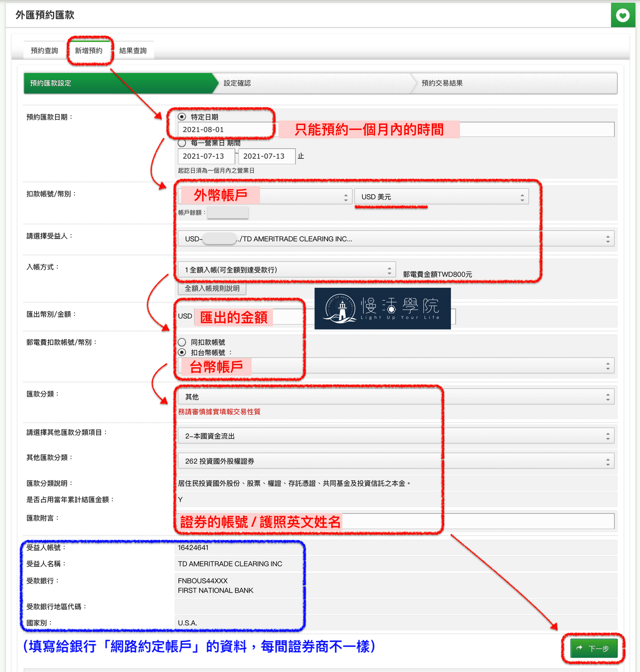640x672 pixels.
Task: Open the USD 美元 currency dropdown
Action: [x=441, y=197]
